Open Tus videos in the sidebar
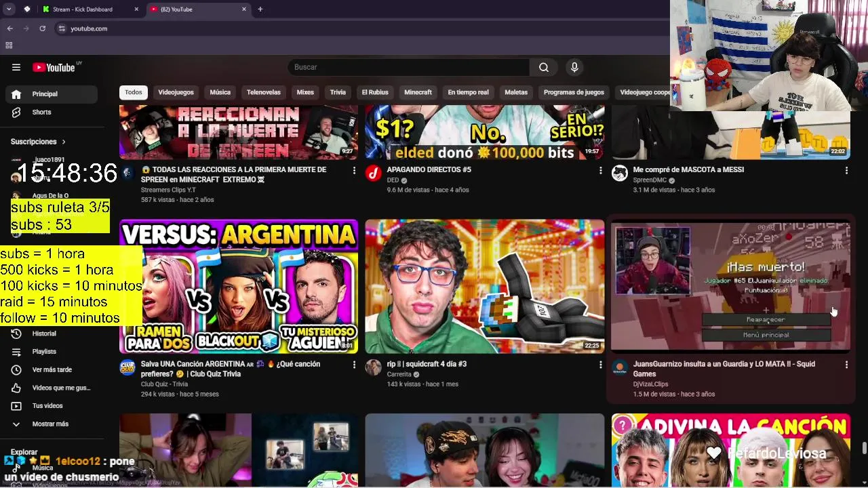This screenshot has width=868, height=488. 52,406
